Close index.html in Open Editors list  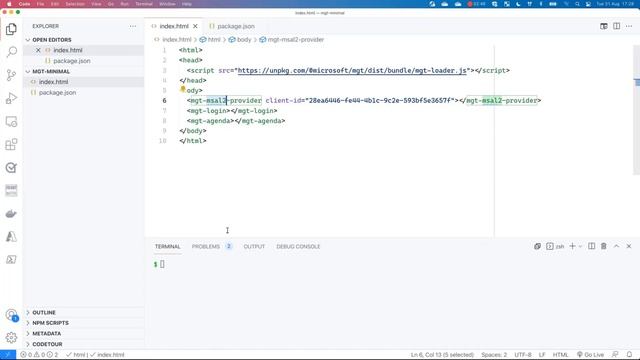click(38, 50)
